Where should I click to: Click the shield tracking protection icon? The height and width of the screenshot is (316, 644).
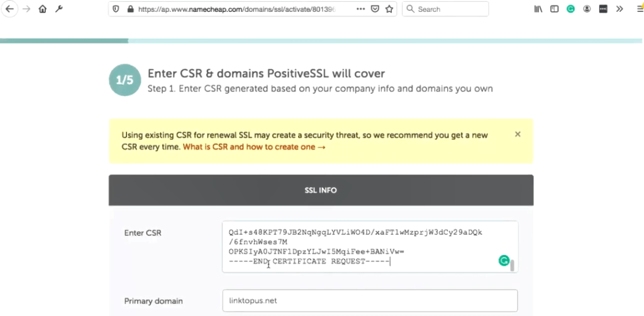116,9
